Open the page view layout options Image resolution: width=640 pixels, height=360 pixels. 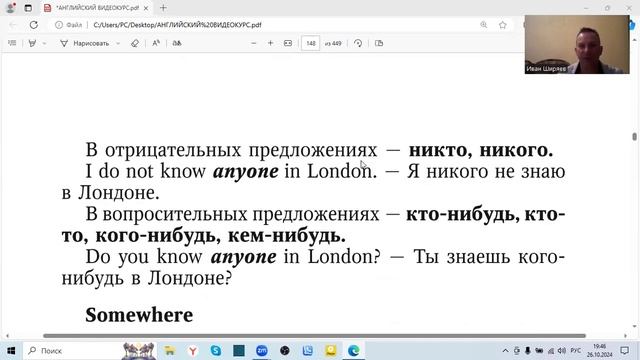[x=379, y=43]
